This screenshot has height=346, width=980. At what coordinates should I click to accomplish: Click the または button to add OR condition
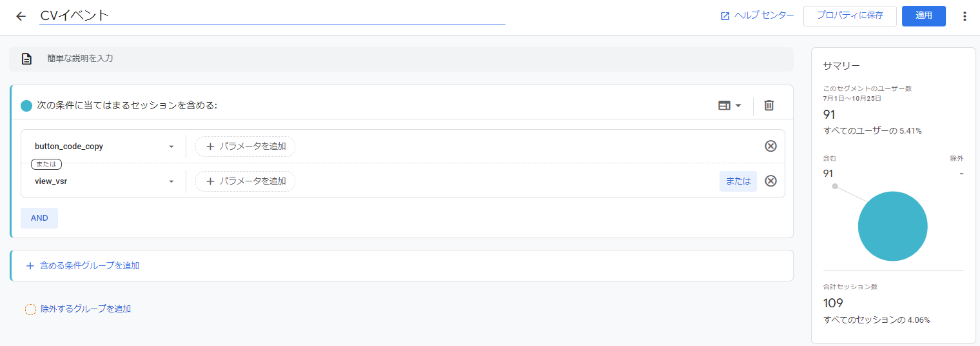tap(738, 181)
